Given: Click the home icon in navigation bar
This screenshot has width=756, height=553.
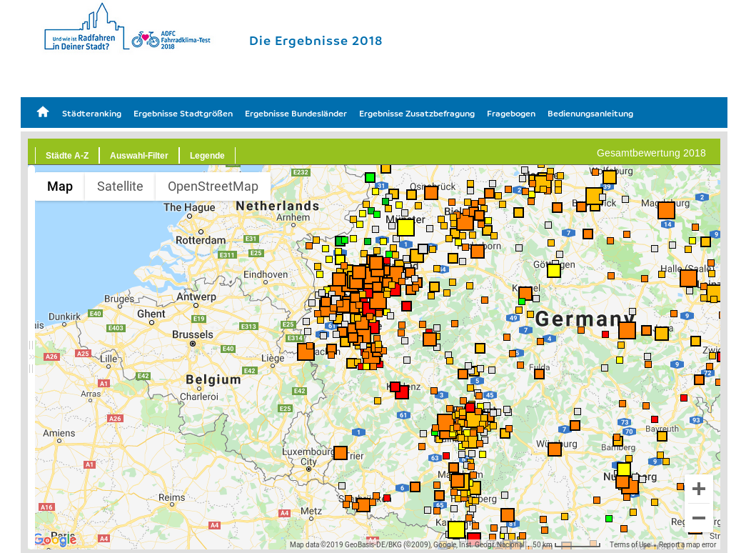Looking at the screenshot, I should pos(43,112).
